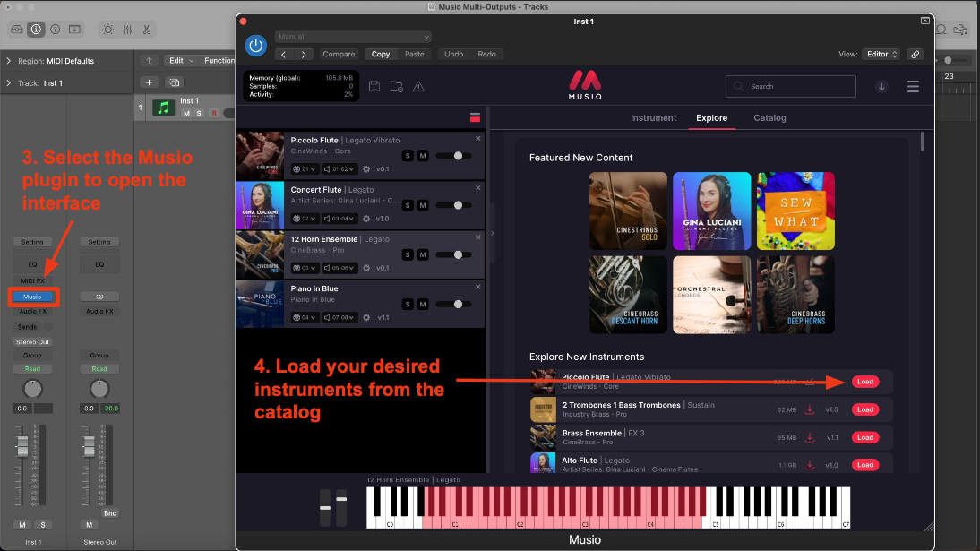Open the Logic Edit menu

[x=181, y=61]
